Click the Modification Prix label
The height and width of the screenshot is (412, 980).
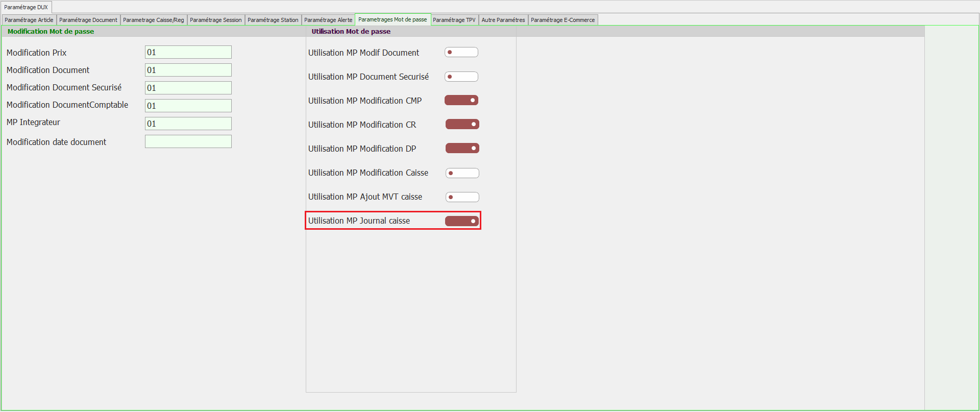(37, 53)
